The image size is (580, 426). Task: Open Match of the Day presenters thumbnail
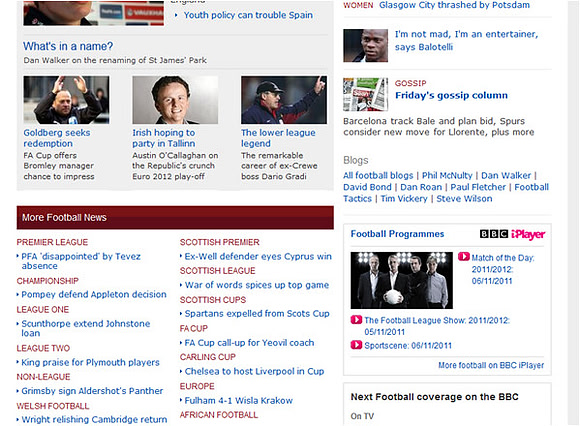click(402, 280)
